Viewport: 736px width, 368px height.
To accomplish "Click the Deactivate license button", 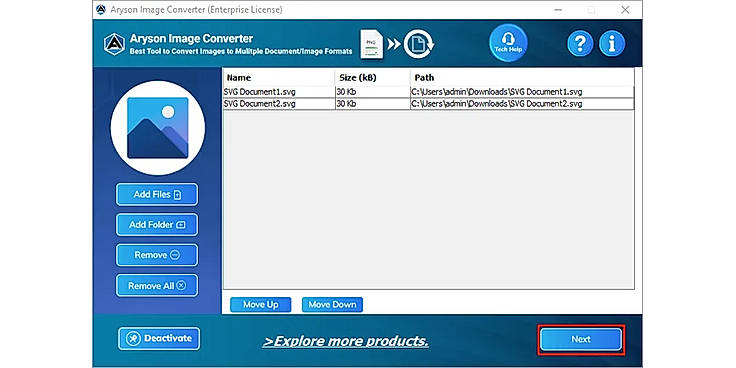I will 159,338.
